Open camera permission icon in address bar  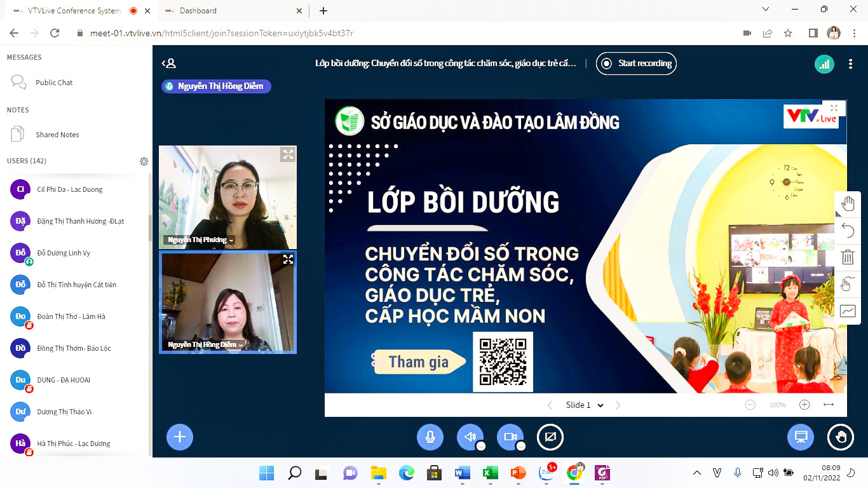point(747,33)
